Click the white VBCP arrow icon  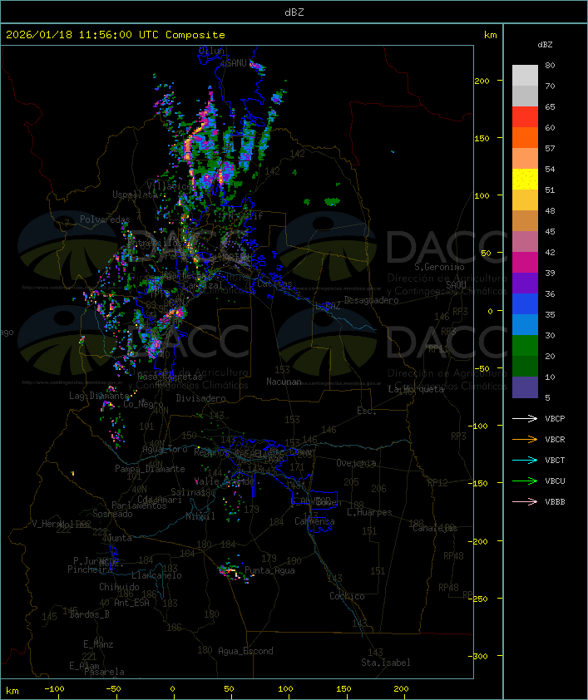point(525,418)
